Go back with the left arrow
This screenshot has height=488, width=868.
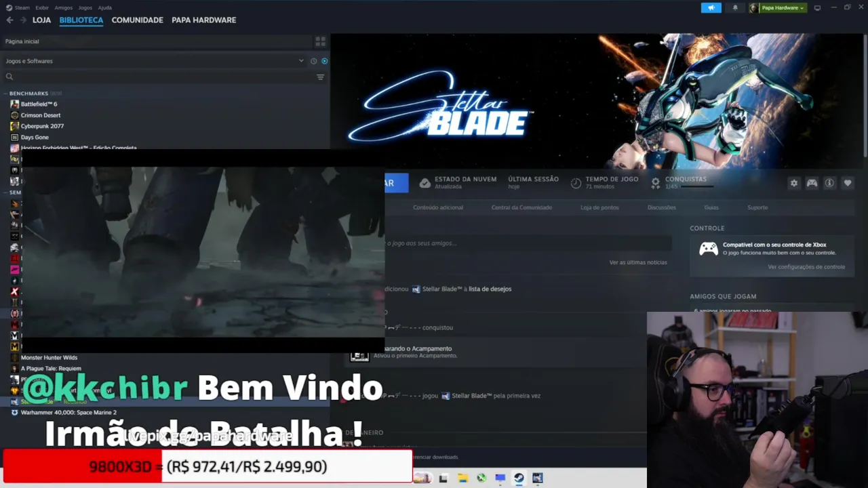click(x=9, y=20)
